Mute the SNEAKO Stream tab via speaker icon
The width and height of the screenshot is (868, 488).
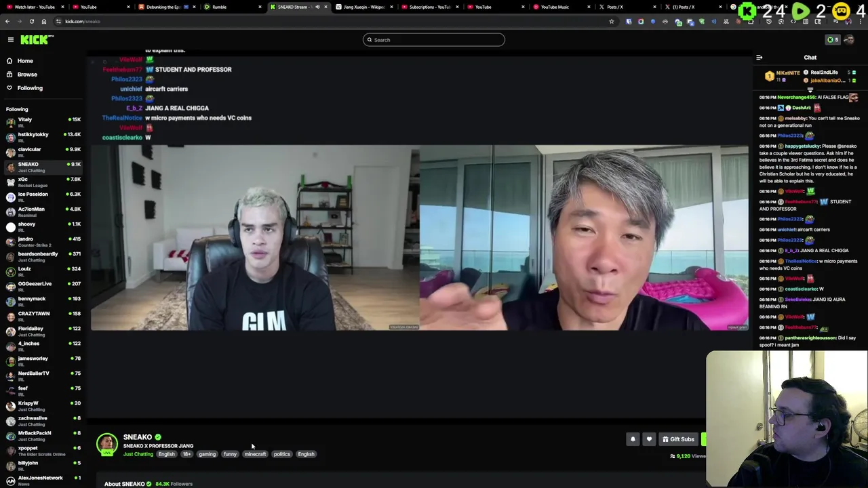point(317,7)
